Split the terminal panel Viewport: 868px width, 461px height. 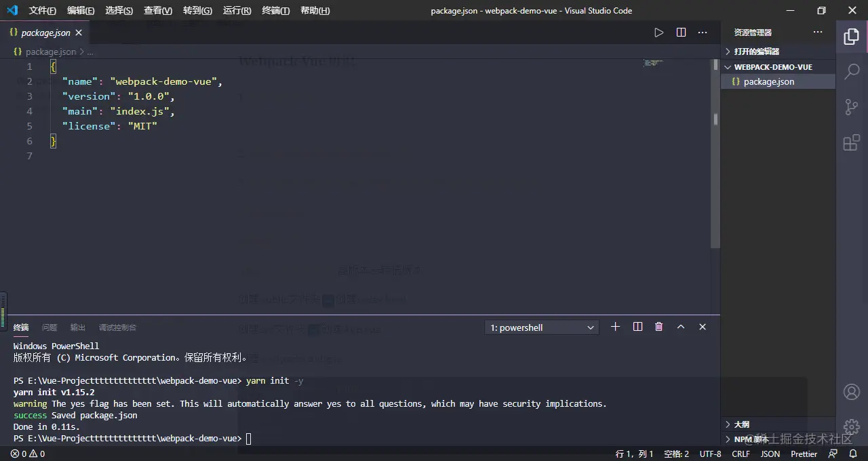click(x=637, y=327)
